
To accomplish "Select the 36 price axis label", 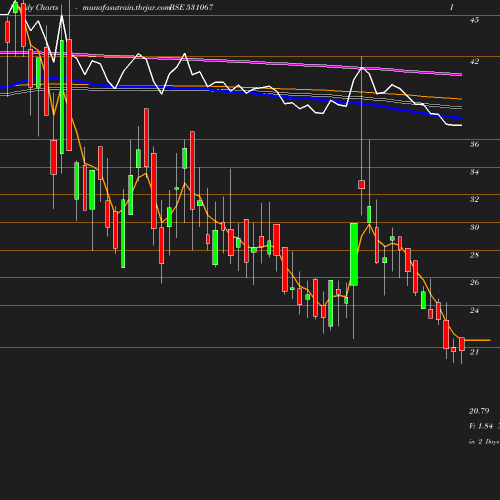I will click(474, 144).
